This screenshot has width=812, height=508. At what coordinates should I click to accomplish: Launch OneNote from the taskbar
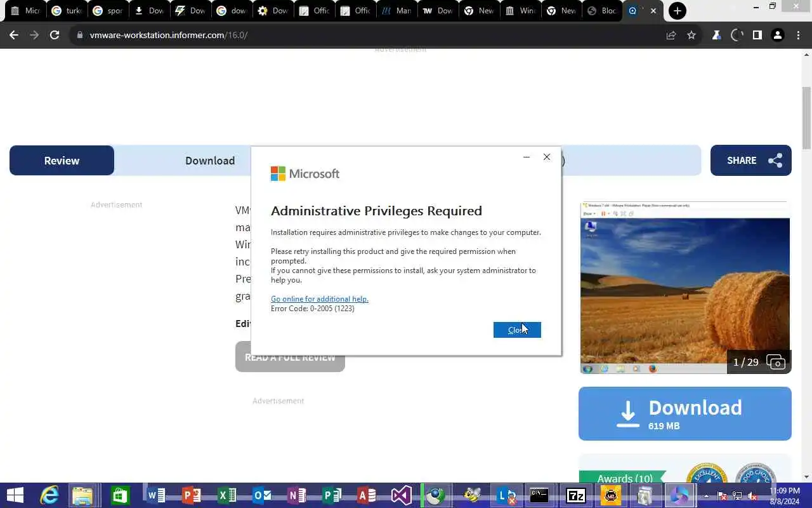pyautogui.click(x=296, y=495)
